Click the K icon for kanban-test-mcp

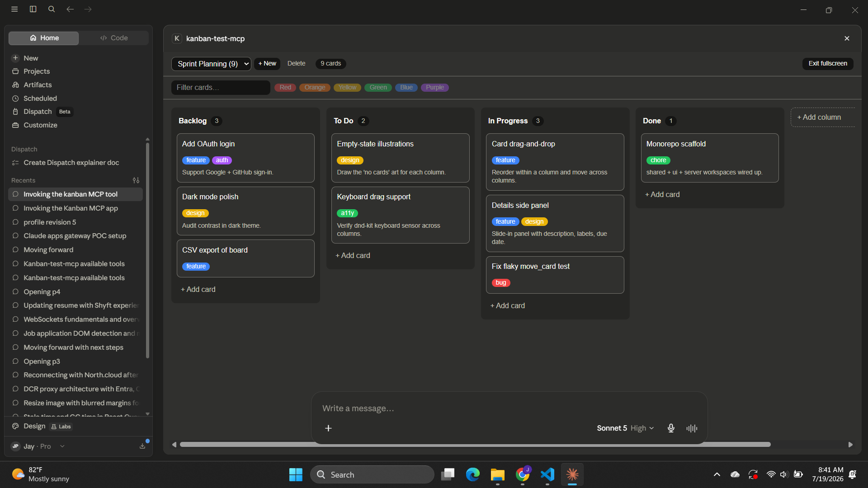pos(177,38)
